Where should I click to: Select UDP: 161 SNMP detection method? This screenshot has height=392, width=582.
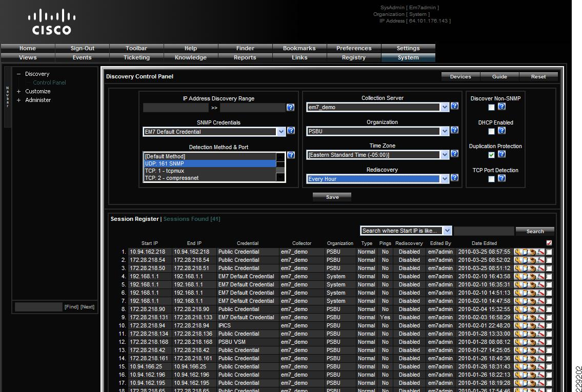210,163
